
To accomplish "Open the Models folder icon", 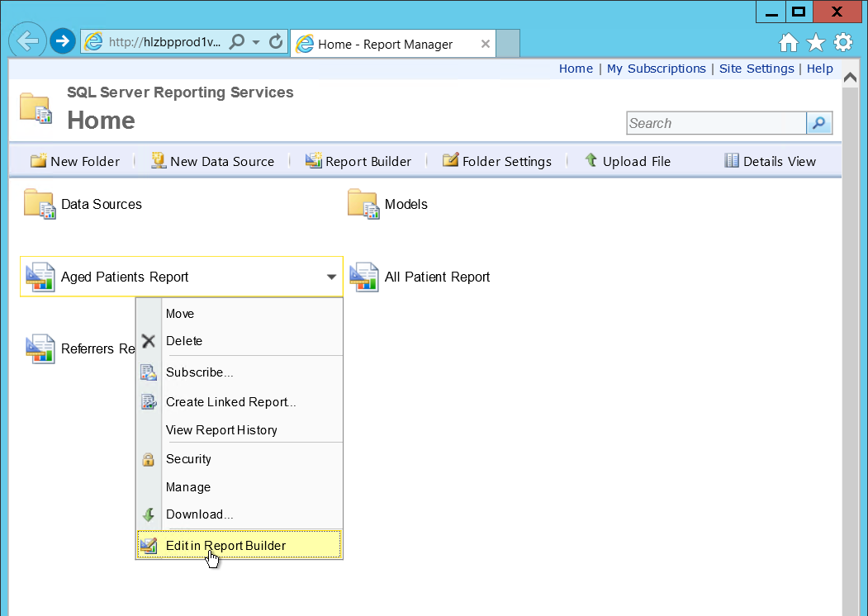I will [x=363, y=204].
